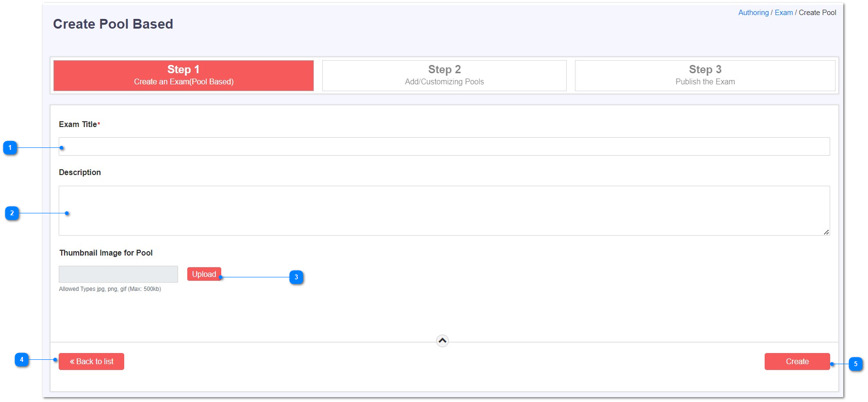Click annotation marker number 4

point(22,360)
